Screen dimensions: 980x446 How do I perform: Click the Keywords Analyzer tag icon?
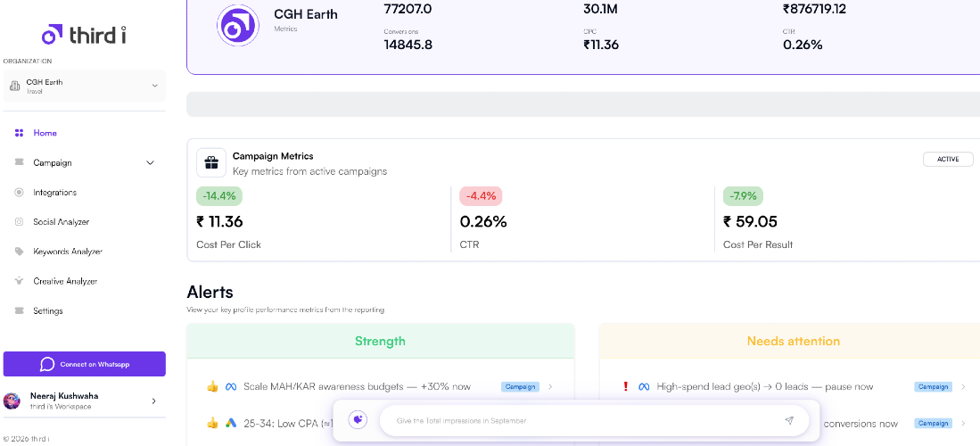click(x=20, y=252)
